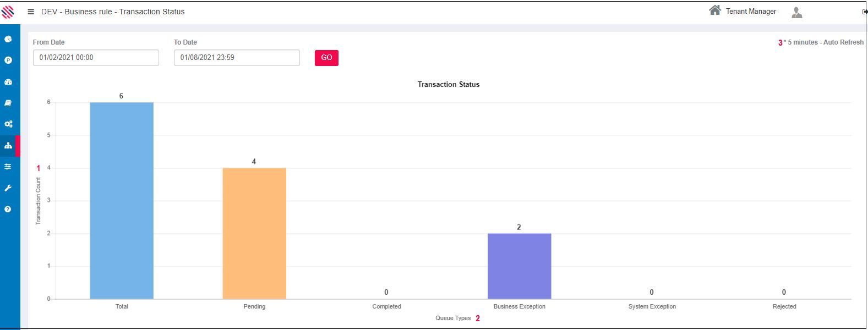The height and width of the screenshot is (330, 868).
Task: Click the gears icon in sidebar
Action: (x=8, y=124)
